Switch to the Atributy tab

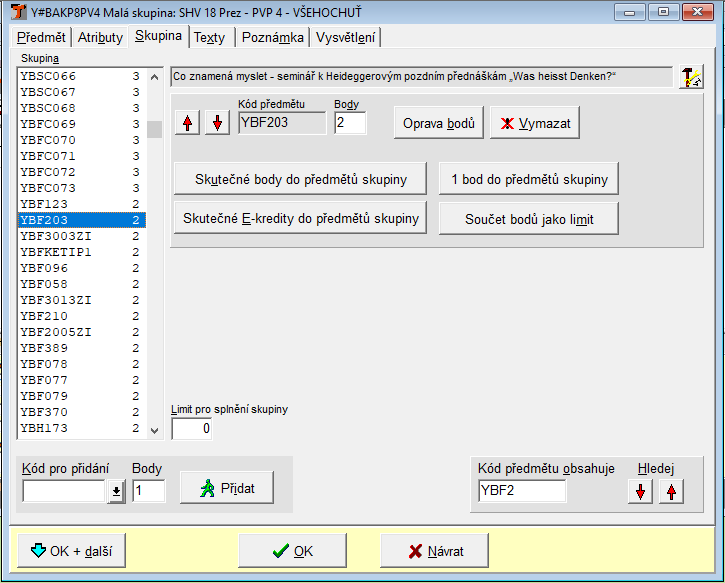pyautogui.click(x=99, y=37)
